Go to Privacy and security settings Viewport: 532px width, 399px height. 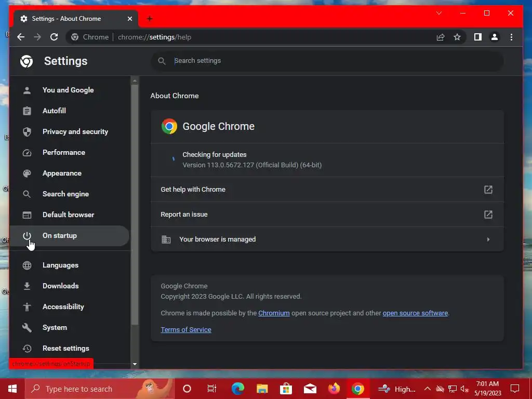(75, 131)
